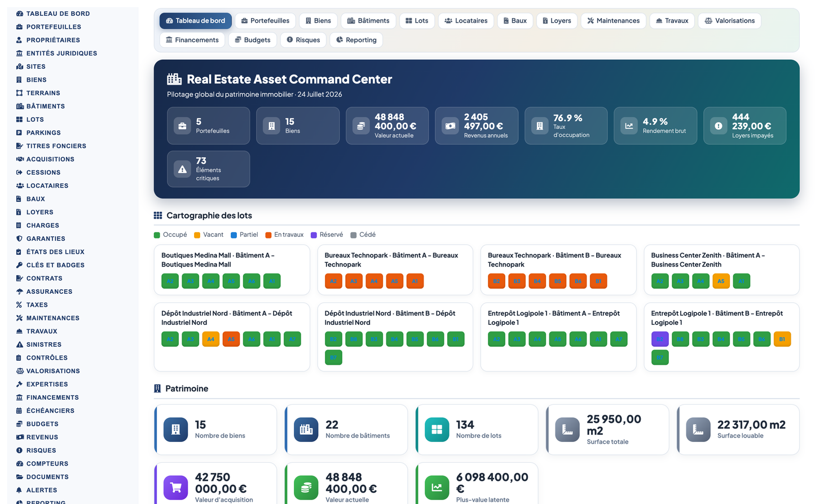Switch to the Loyers tab
Screen dimensions: 815x504
(557, 21)
